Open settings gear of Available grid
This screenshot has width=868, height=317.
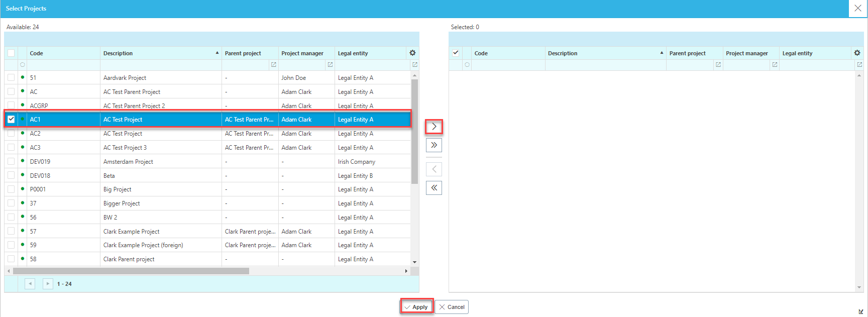pos(412,53)
